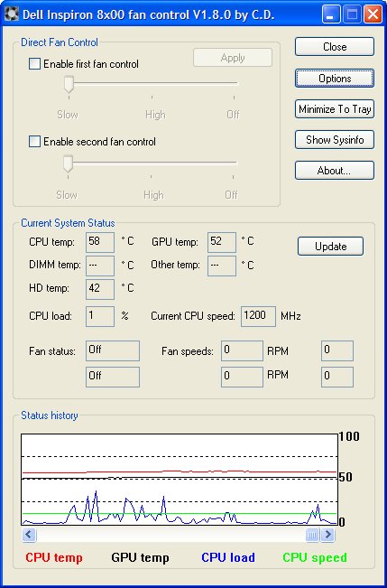Click the window title bar text

[148, 14]
